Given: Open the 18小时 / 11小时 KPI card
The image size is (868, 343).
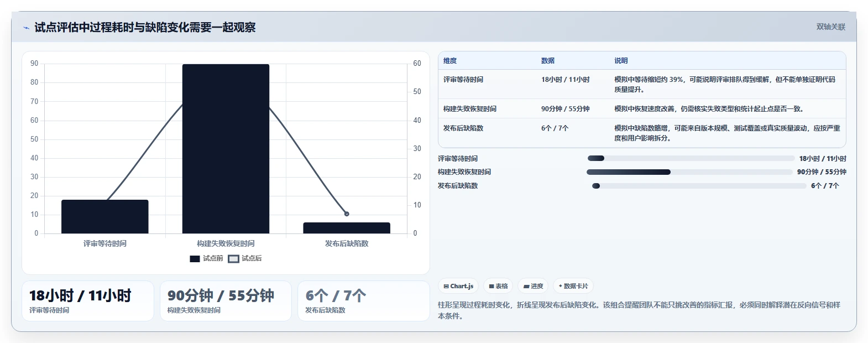Looking at the screenshot, I should [88, 301].
